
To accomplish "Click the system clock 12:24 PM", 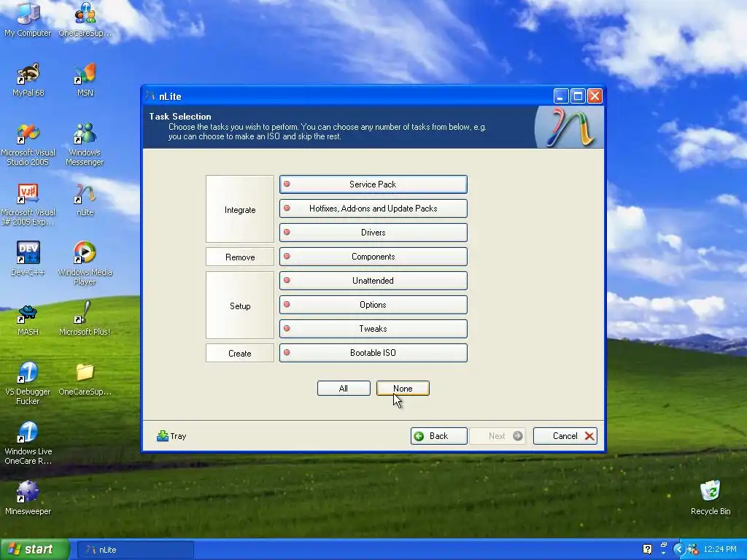I will point(720,550).
